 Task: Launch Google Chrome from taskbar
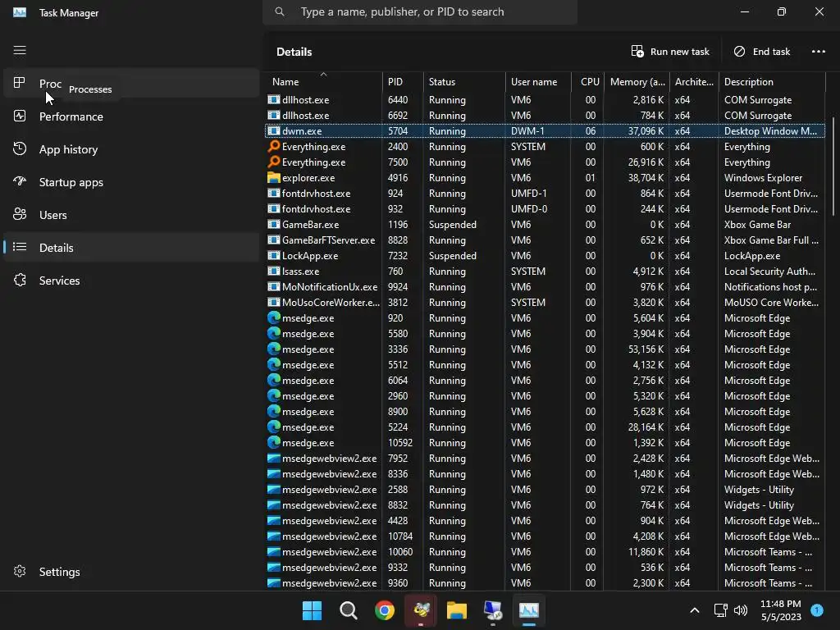pos(385,610)
